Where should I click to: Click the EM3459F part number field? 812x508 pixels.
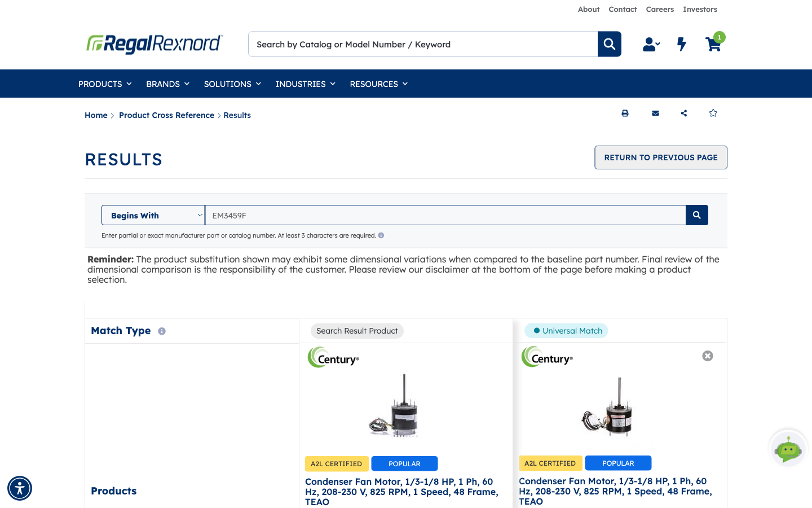coord(445,215)
